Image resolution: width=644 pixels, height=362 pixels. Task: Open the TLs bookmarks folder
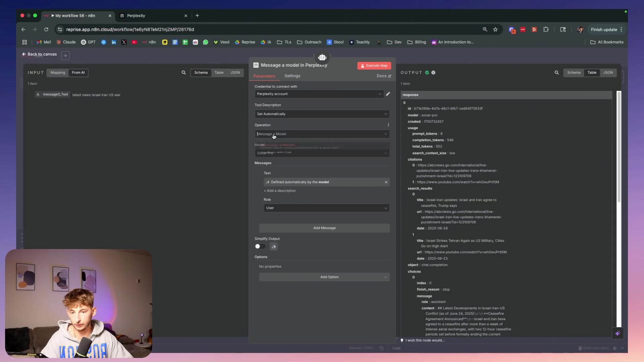click(284, 42)
